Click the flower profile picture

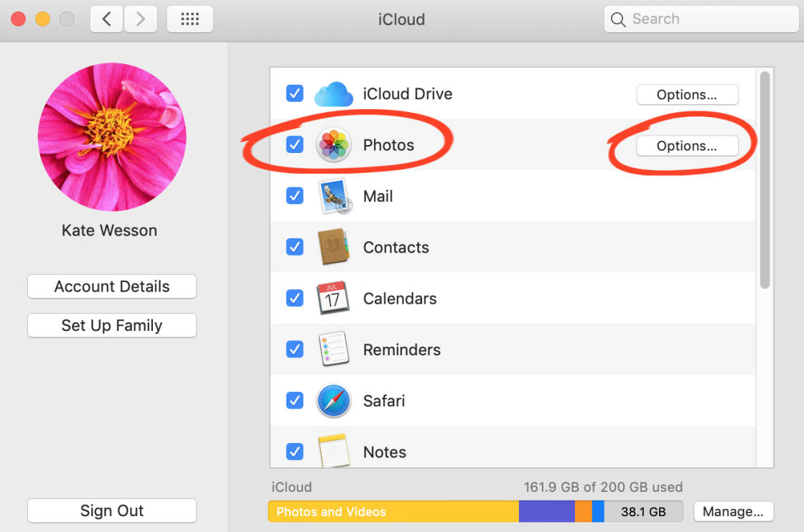(112, 137)
